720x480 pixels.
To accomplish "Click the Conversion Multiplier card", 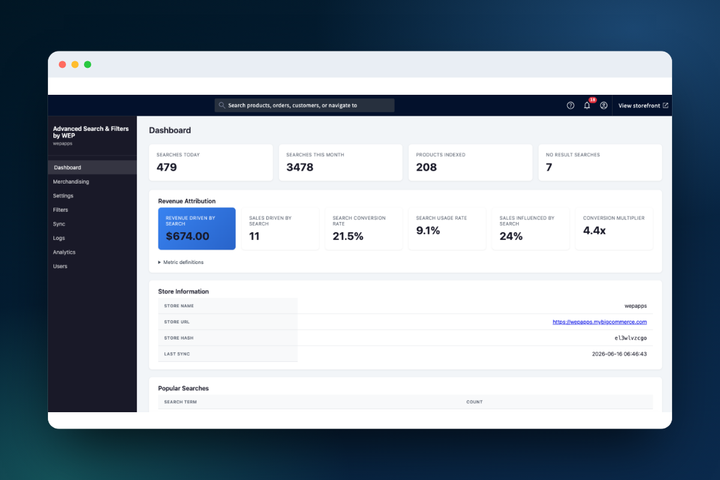I will click(x=614, y=229).
